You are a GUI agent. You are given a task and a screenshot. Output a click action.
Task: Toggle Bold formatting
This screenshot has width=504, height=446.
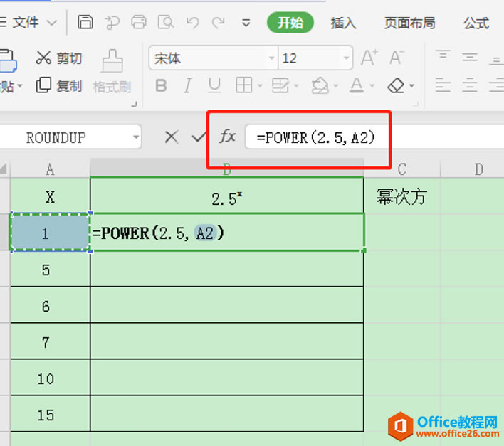(x=161, y=86)
